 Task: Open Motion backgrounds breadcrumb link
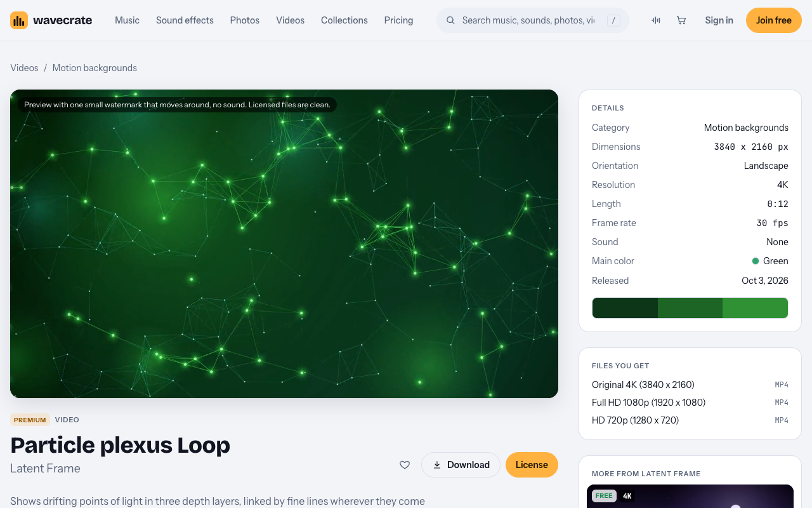coord(95,68)
